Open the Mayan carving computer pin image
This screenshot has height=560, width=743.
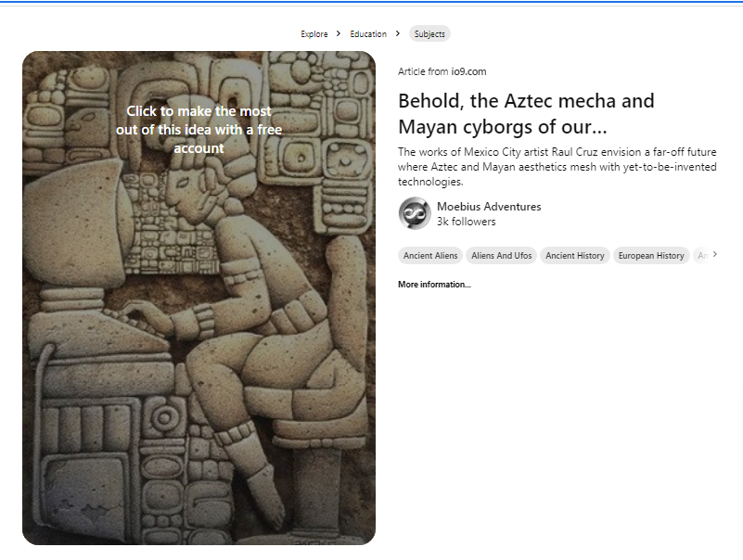tap(199, 298)
